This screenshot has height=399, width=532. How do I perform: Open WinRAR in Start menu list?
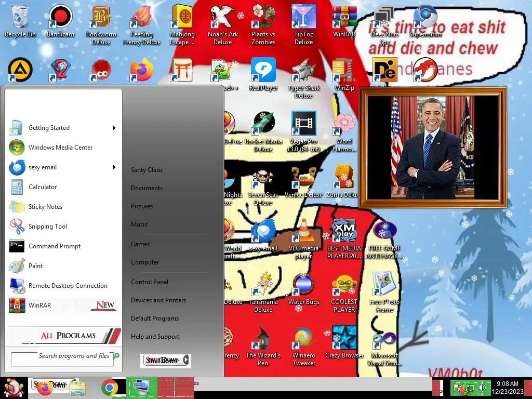point(63,305)
